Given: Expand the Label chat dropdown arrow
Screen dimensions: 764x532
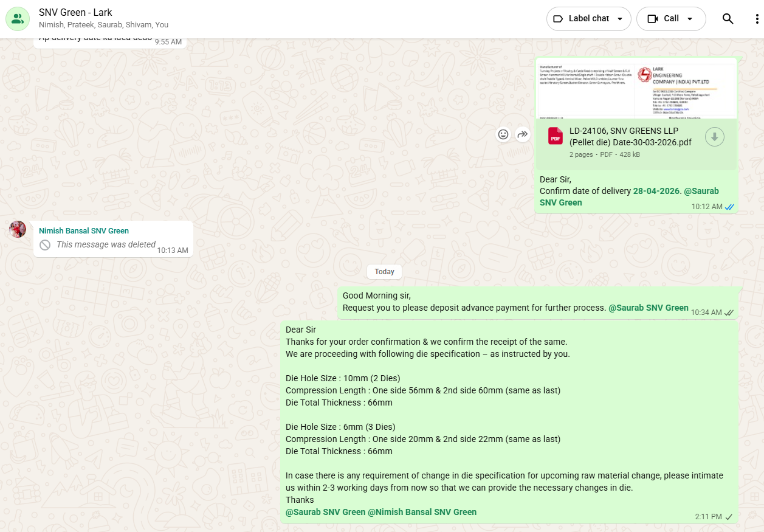Looking at the screenshot, I should click(x=620, y=19).
